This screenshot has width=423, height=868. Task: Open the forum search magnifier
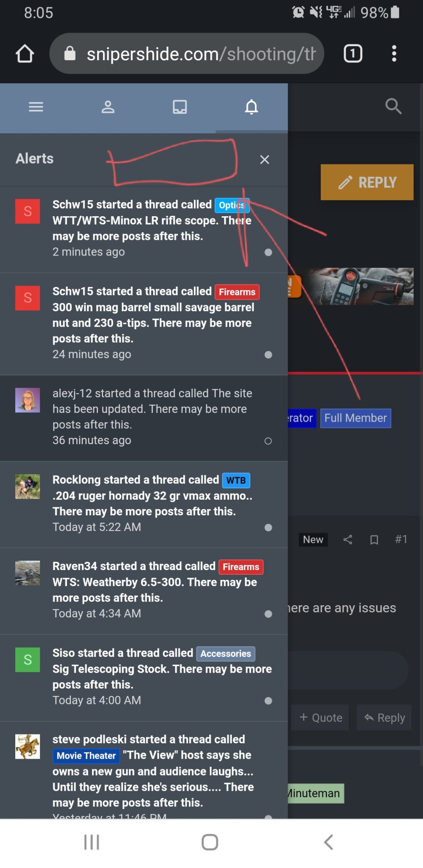pyautogui.click(x=393, y=106)
